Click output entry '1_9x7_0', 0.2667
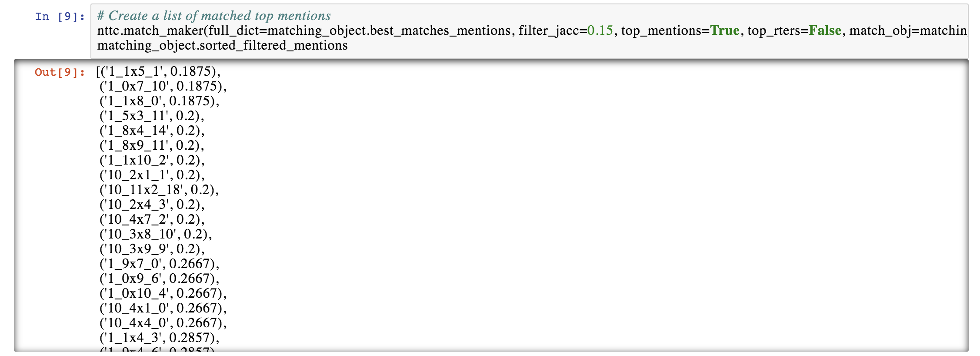 [159, 264]
